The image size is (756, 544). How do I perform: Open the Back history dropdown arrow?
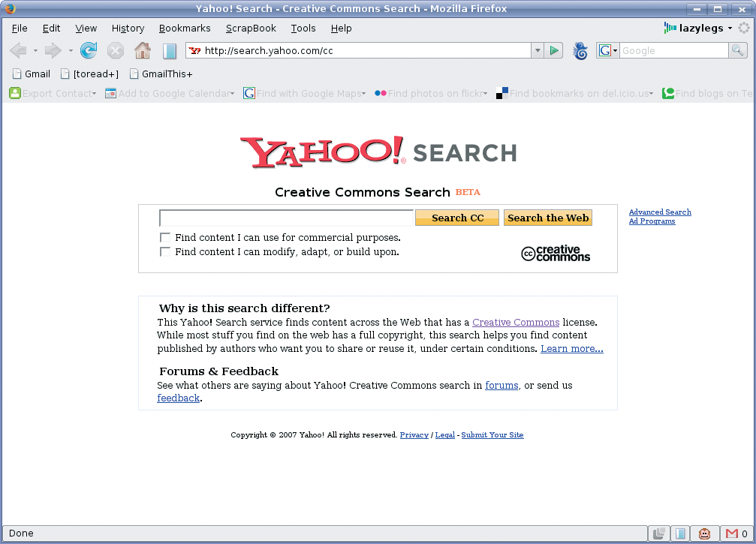pos(35,50)
